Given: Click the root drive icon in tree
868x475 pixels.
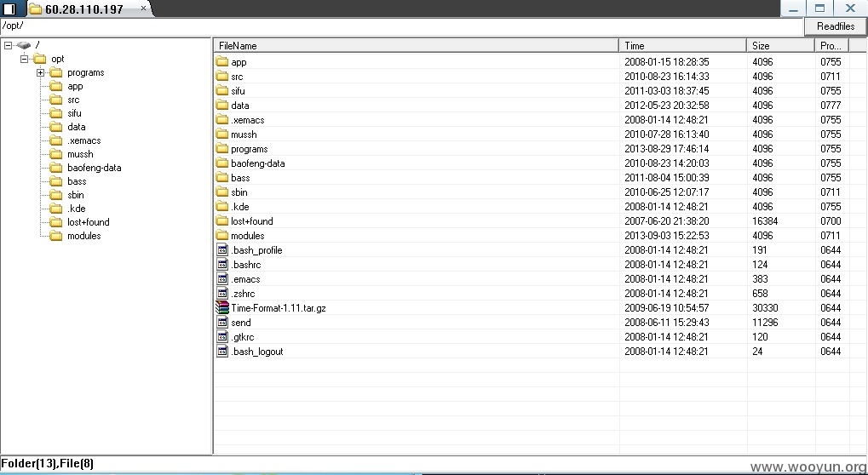Looking at the screenshot, I should click(23, 45).
